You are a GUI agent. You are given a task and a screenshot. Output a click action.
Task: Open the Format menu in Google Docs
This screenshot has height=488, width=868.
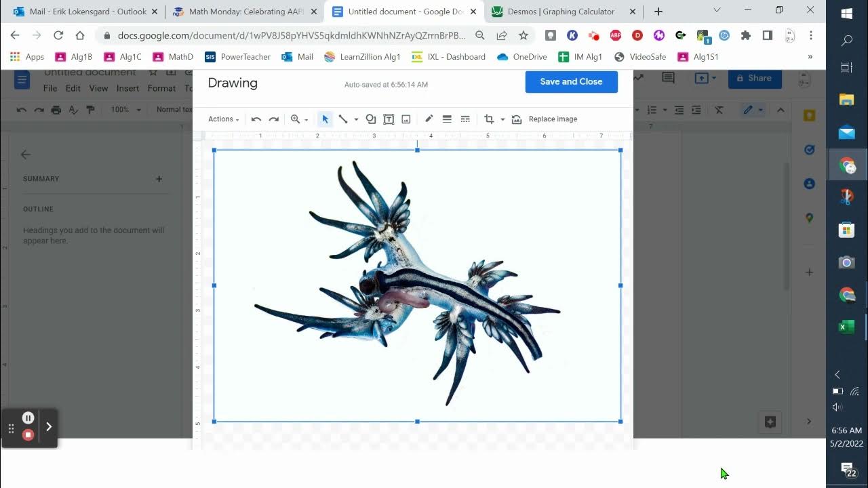[x=161, y=88]
